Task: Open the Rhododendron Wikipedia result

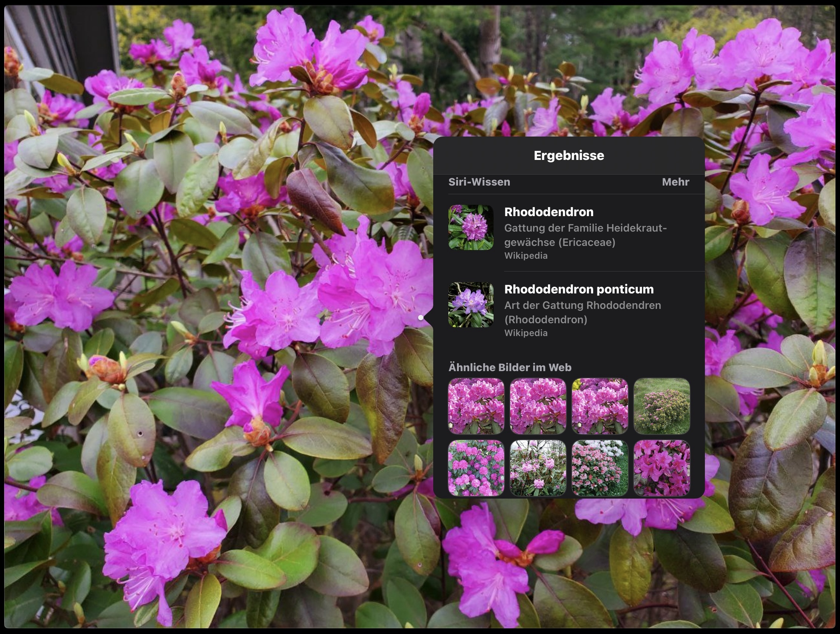Action: click(569, 233)
